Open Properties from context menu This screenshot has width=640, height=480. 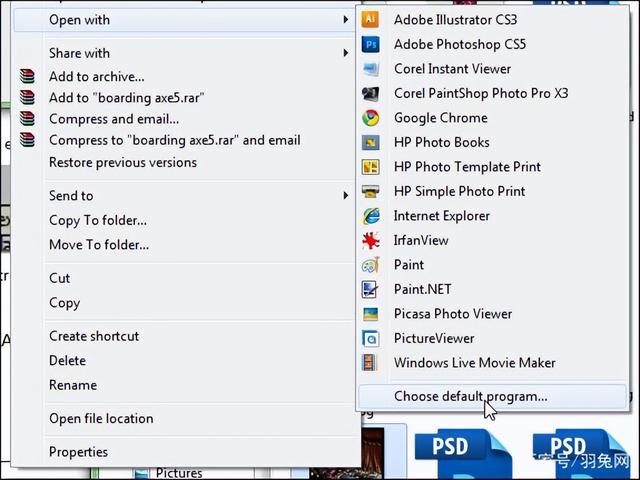pyautogui.click(x=78, y=452)
